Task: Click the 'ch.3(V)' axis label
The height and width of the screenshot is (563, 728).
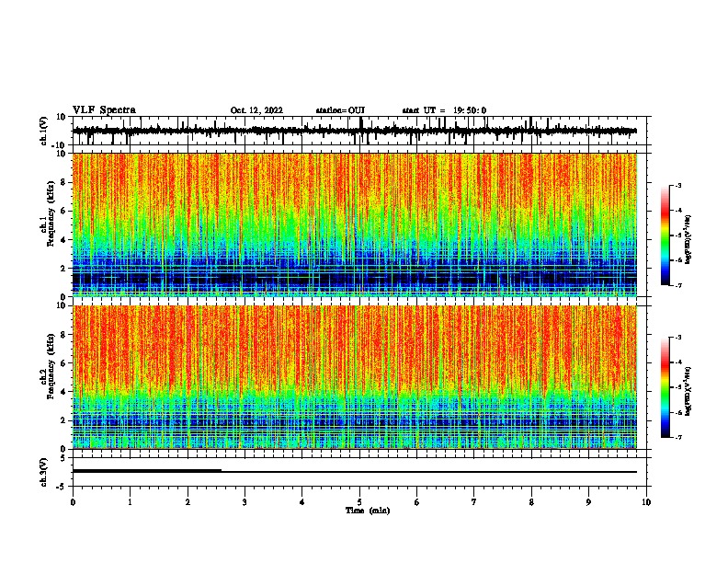Action: [44, 472]
